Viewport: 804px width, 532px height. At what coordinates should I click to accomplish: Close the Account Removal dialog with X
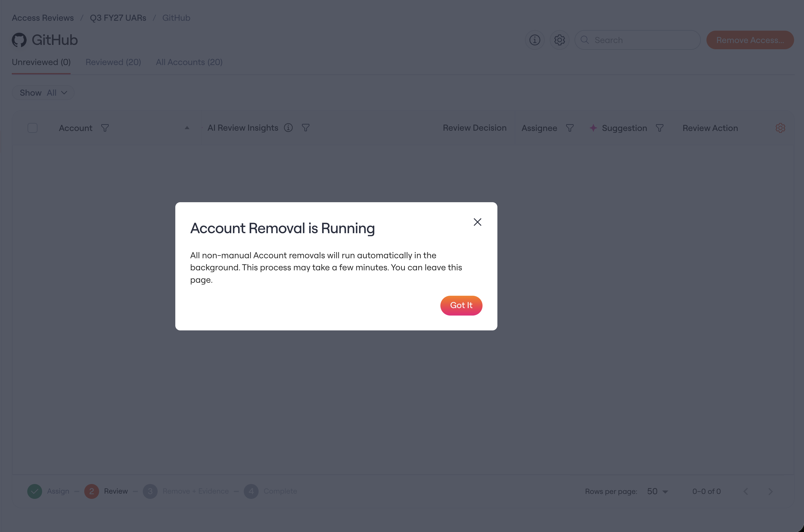tap(477, 222)
